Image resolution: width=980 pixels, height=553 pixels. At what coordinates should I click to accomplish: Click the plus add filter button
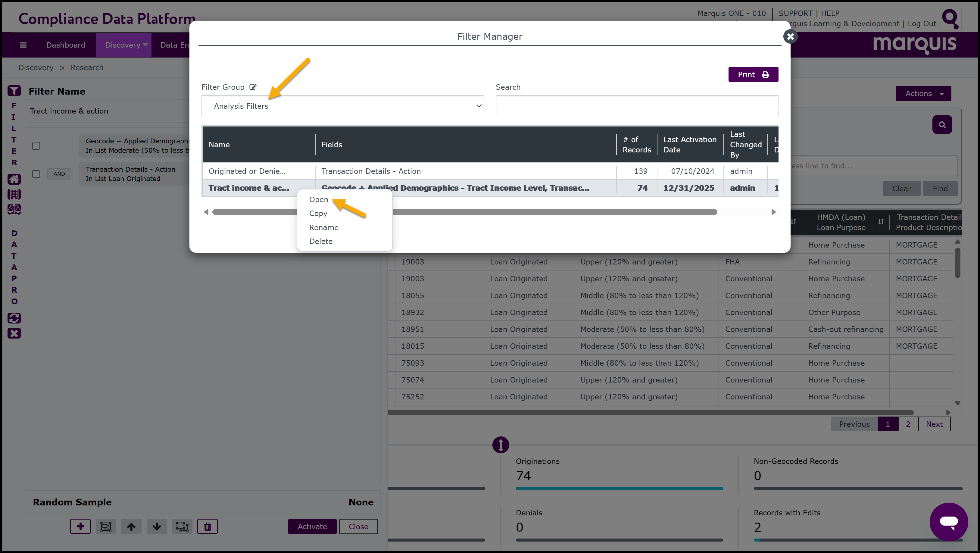pos(80,526)
